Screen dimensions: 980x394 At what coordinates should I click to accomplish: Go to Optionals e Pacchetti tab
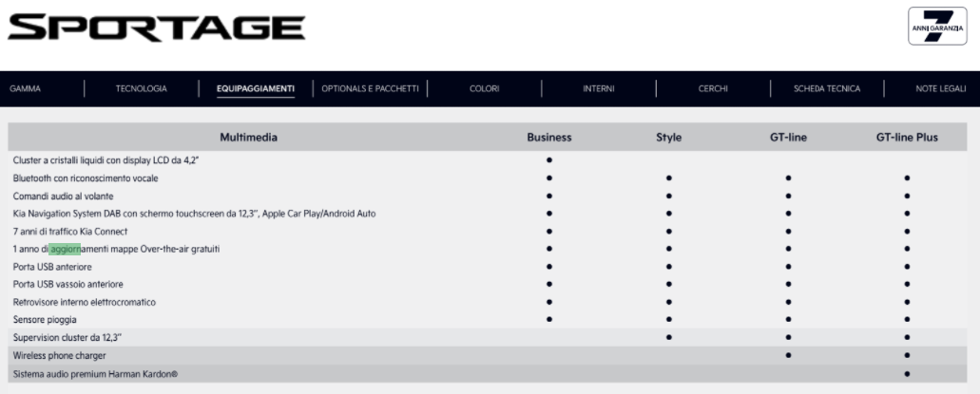coord(370,88)
